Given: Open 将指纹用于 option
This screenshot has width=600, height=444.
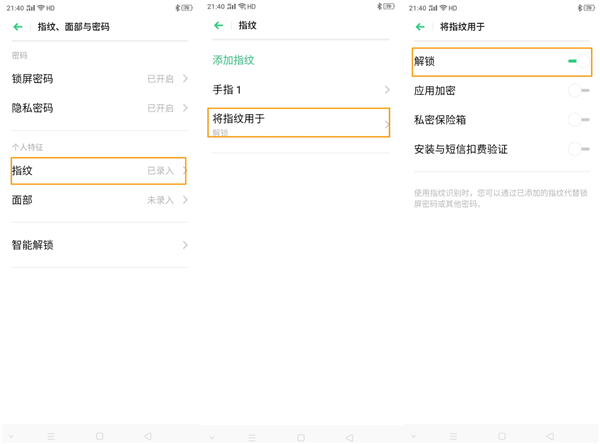Looking at the screenshot, I should (x=299, y=123).
